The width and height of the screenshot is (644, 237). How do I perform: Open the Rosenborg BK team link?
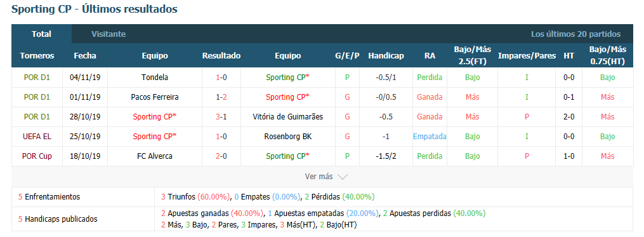[287, 137]
